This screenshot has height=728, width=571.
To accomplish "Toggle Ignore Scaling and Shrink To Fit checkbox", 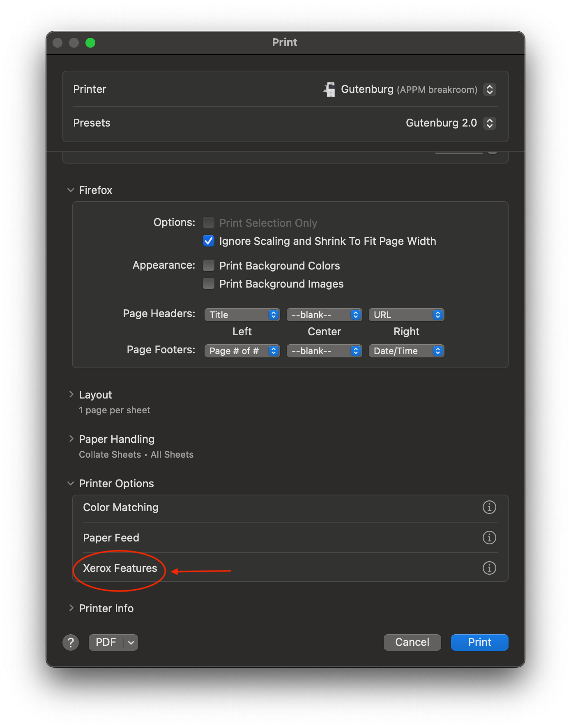I will [x=209, y=241].
